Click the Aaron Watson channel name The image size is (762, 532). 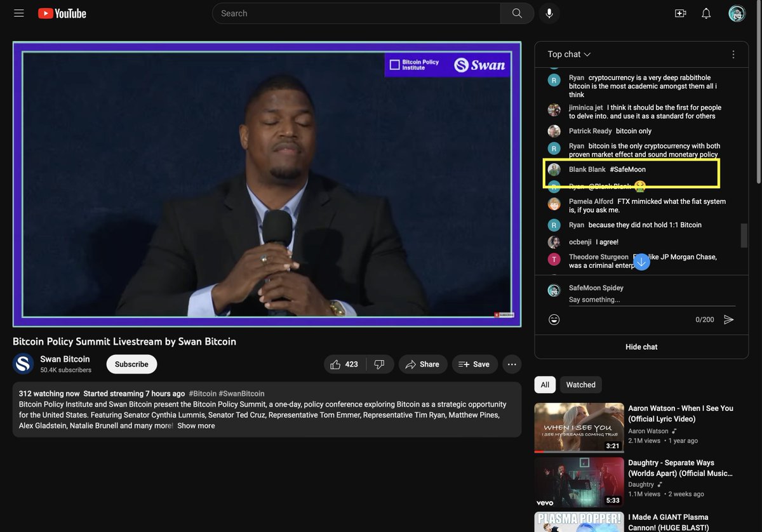point(648,431)
